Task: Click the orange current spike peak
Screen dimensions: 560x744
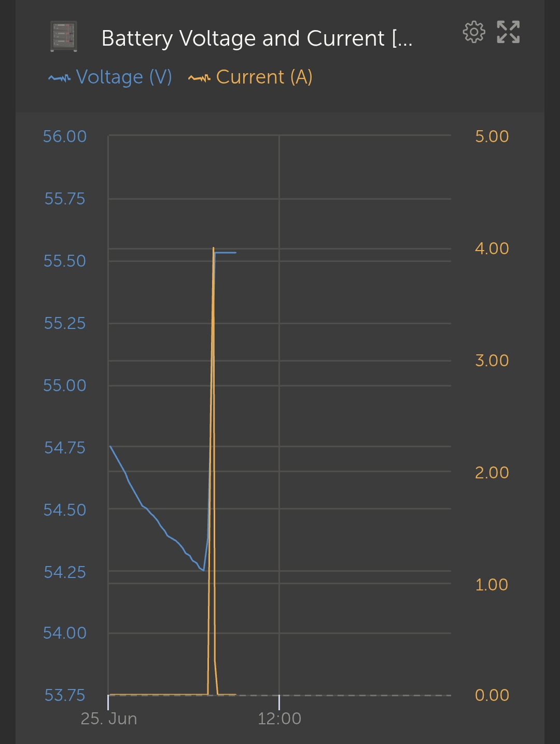Action: (x=213, y=249)
